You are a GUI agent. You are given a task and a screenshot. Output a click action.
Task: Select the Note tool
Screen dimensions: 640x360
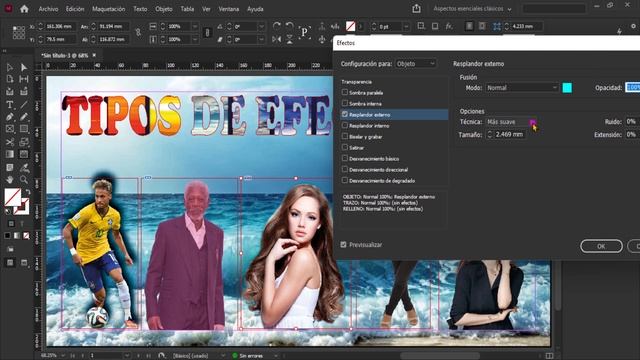point(10,167)
